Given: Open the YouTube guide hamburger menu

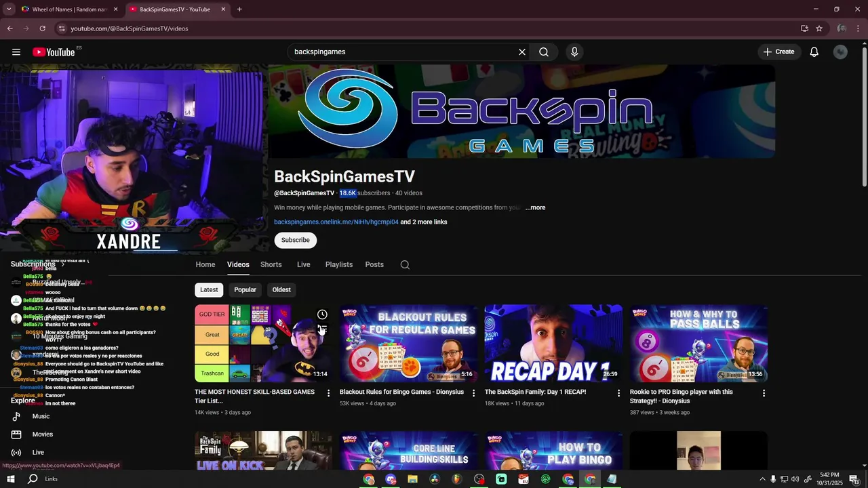Looking at the screenshot, I should point(16,52).
